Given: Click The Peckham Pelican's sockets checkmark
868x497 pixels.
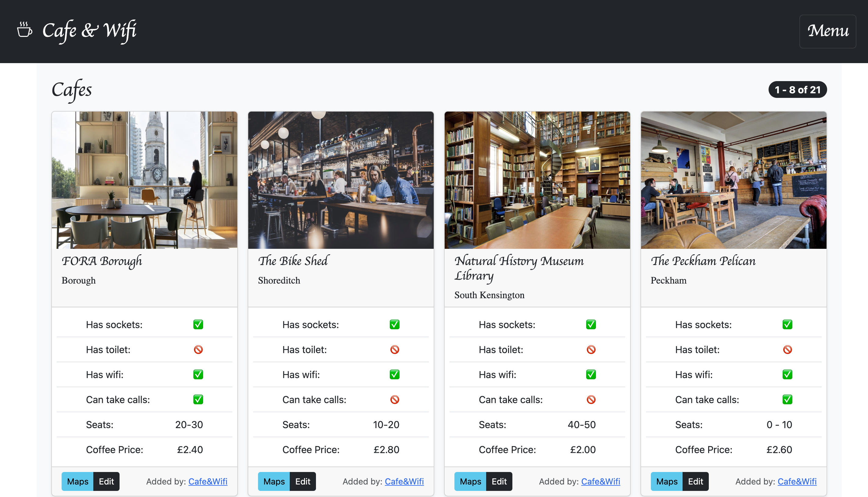Looking at the screenshot, I should tap(787, 324).
